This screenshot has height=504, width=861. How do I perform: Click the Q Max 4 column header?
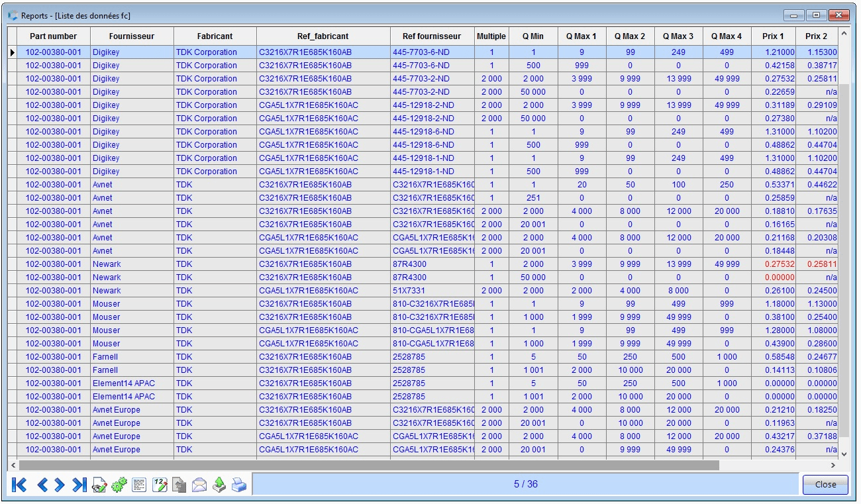point(727,36)
